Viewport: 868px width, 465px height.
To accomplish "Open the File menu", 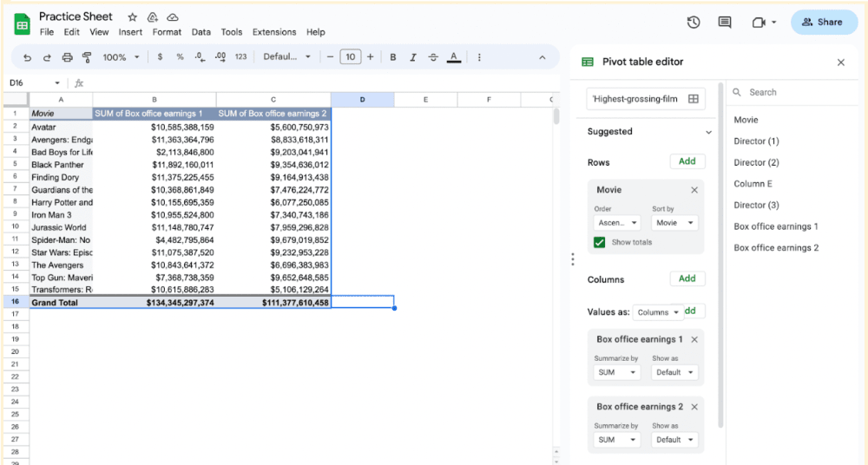I will [47, 32].
